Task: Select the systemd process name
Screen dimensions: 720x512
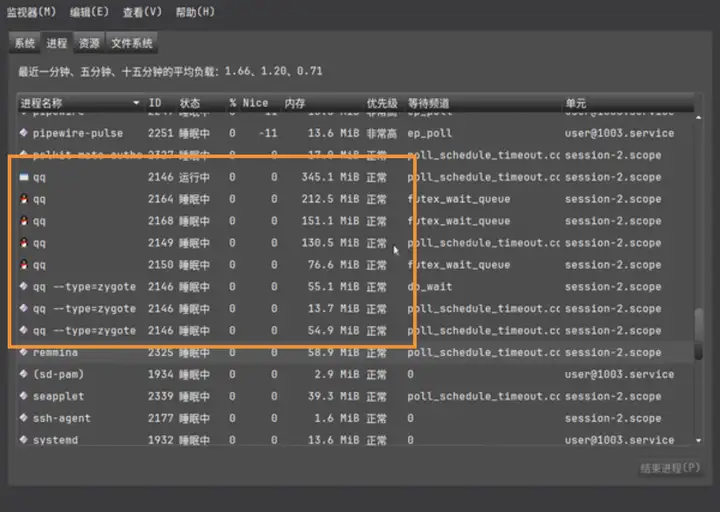Action: (55, 440)
